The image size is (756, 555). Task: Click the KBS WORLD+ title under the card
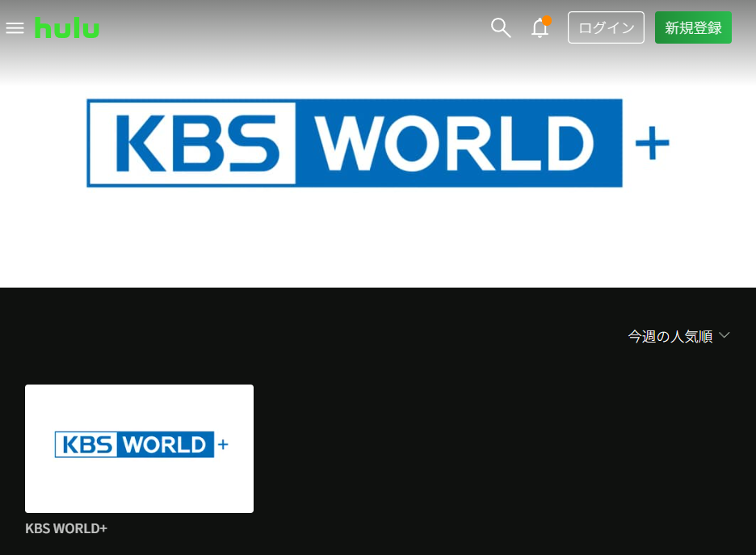pos(66,528)
